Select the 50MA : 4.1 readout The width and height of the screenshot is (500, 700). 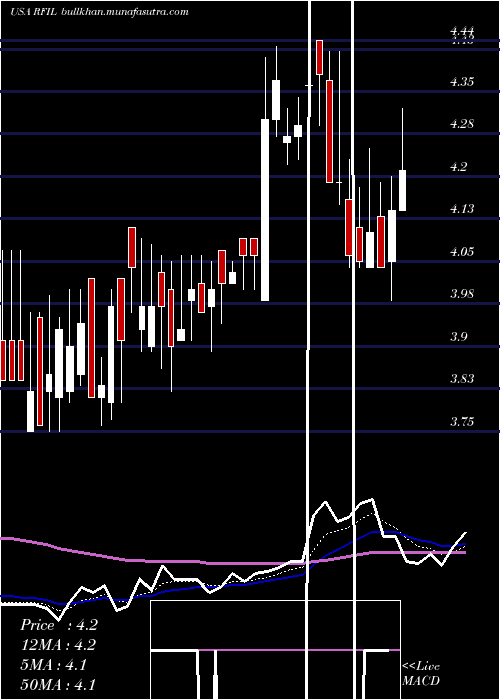coord(58,685)
